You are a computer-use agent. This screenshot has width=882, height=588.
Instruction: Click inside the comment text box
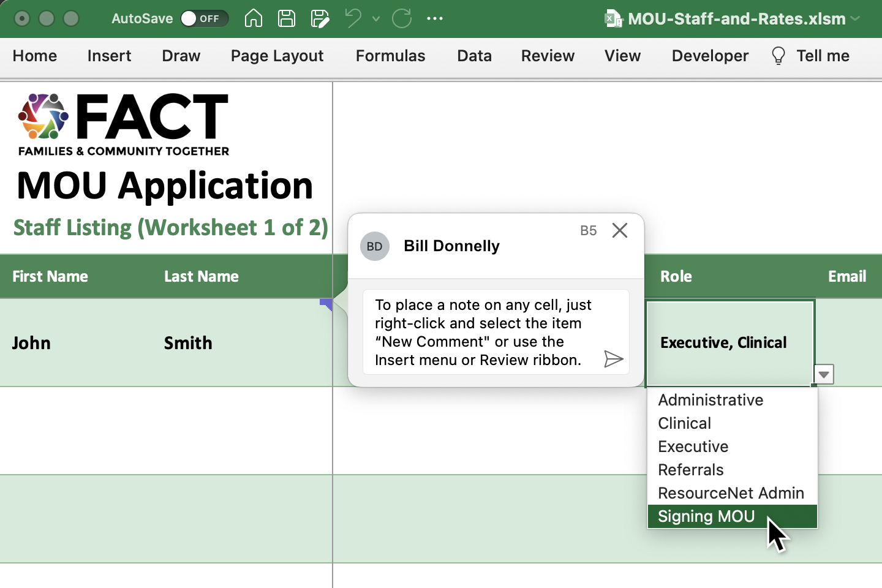tap(496, 332)
